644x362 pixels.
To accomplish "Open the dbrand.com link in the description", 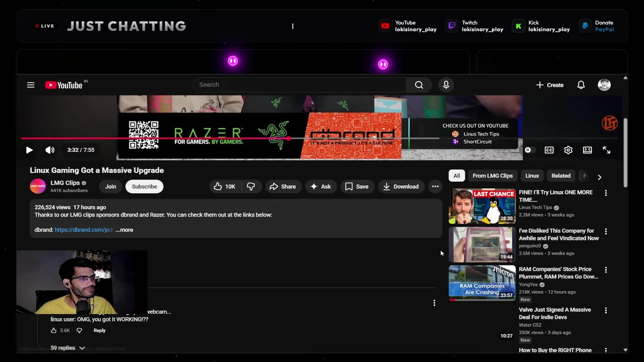I will (84, 230).
